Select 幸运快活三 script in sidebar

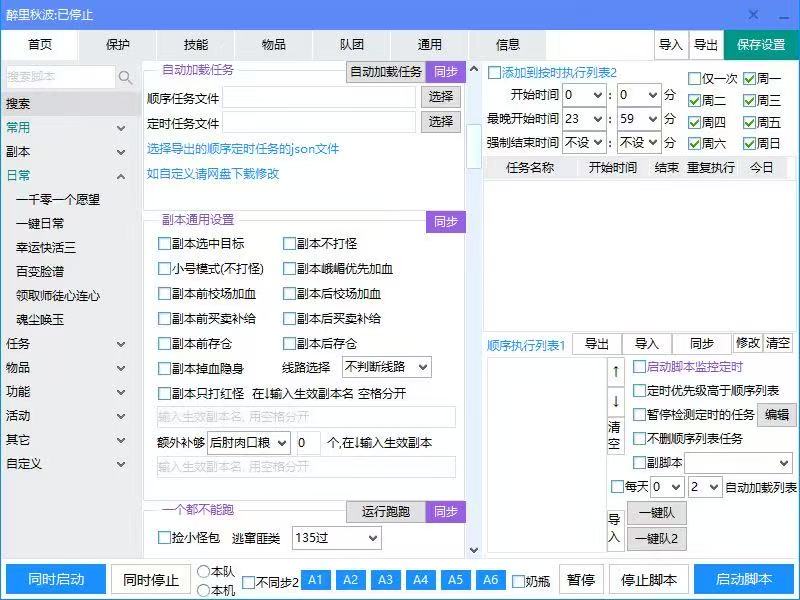[46, 248]
